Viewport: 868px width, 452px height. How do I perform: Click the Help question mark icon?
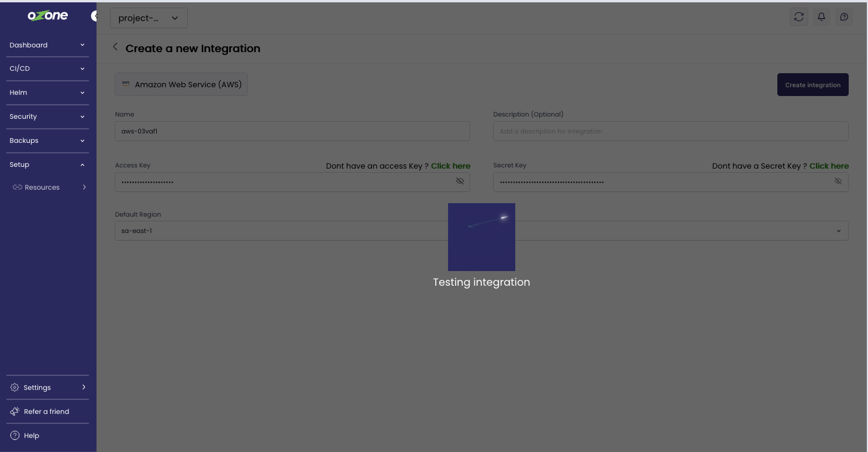click(x=15, y=436)
